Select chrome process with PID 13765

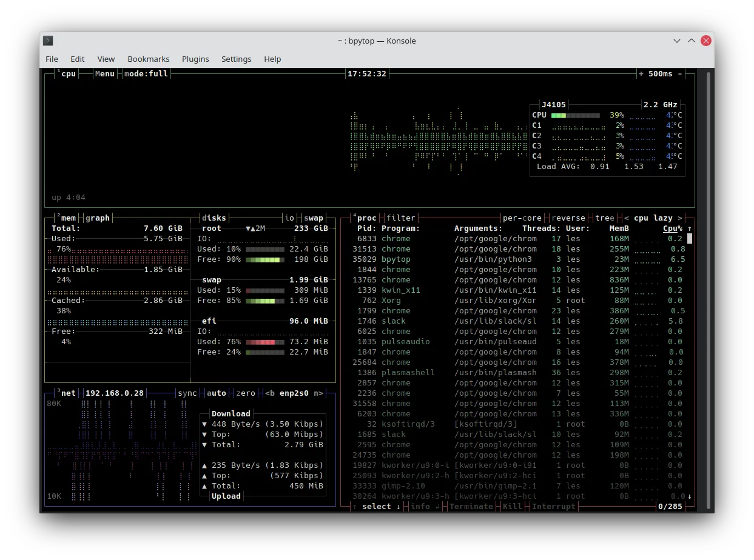pos(517,279)
